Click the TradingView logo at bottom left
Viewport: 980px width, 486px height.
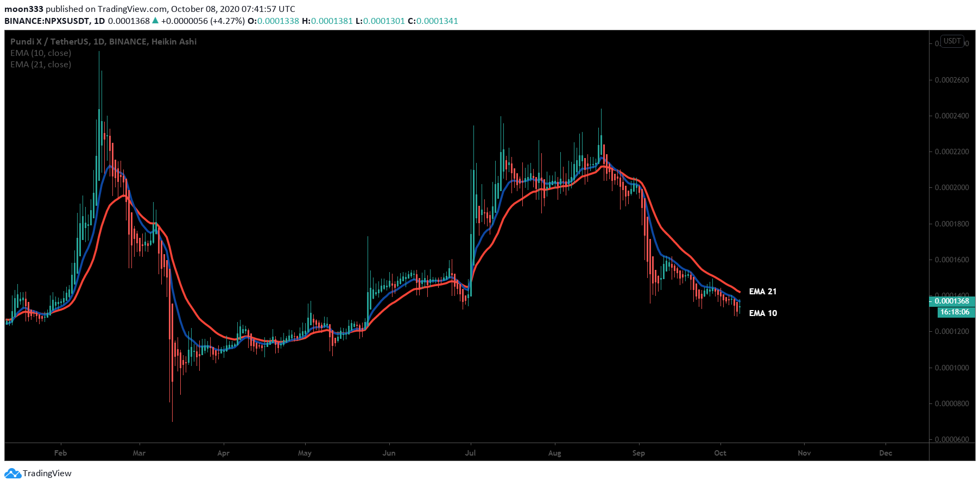click(38, 473)
